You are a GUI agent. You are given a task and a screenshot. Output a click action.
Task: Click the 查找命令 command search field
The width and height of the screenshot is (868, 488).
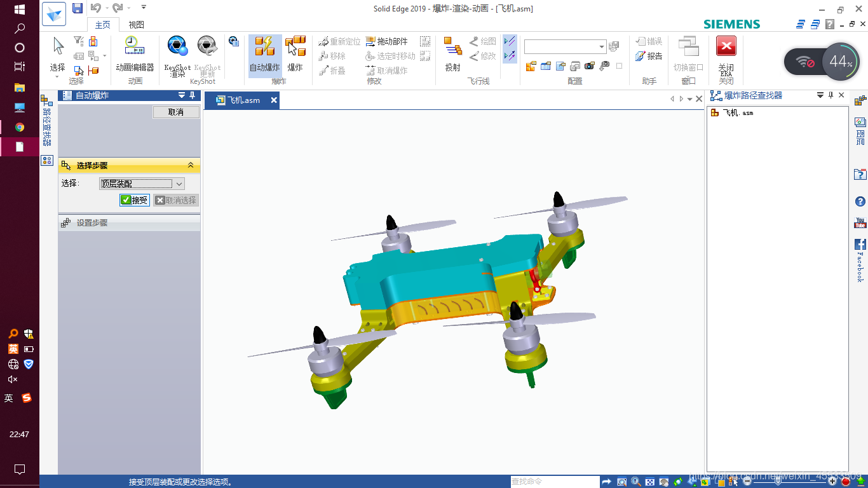pos(554,482)
